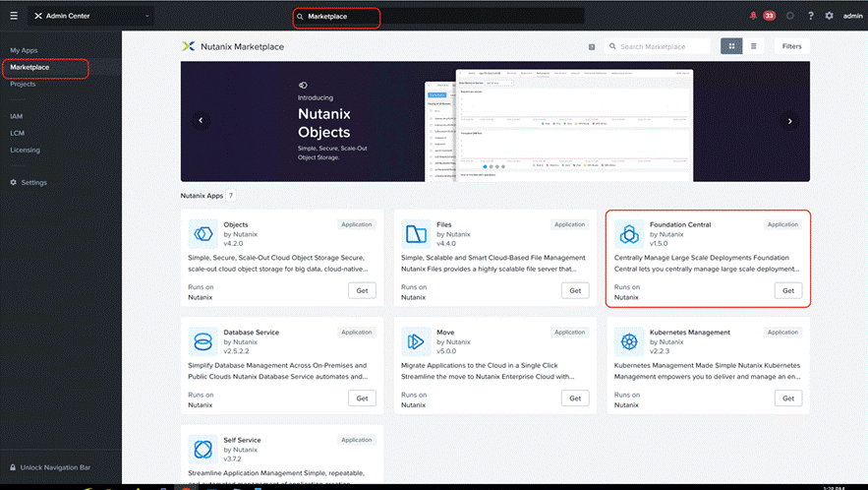868x490 pixels.
Task: Get the Database Service app
Action: pyautogui.click(x=362, y=398)
